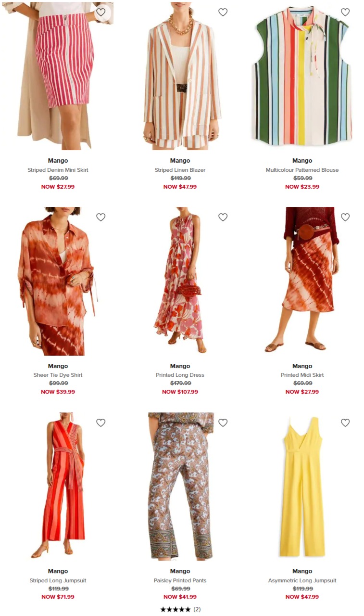Screen dimensions: 364x616
Task: Open the Paisley Printed Pants photo
Action: coord(180,487)
